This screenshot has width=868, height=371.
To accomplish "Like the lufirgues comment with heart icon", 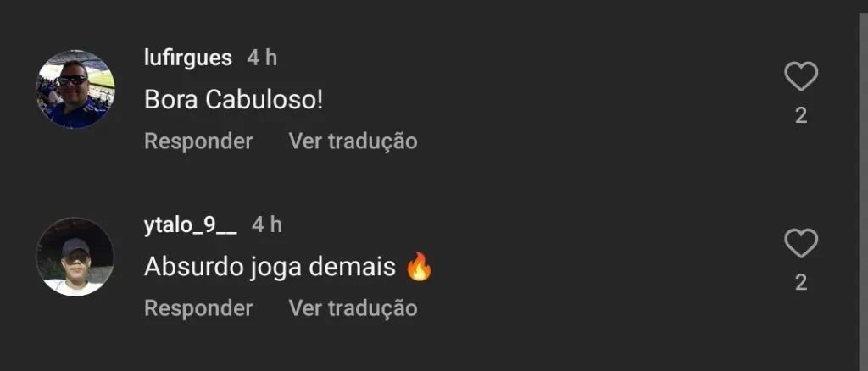I will coord(801,76).
